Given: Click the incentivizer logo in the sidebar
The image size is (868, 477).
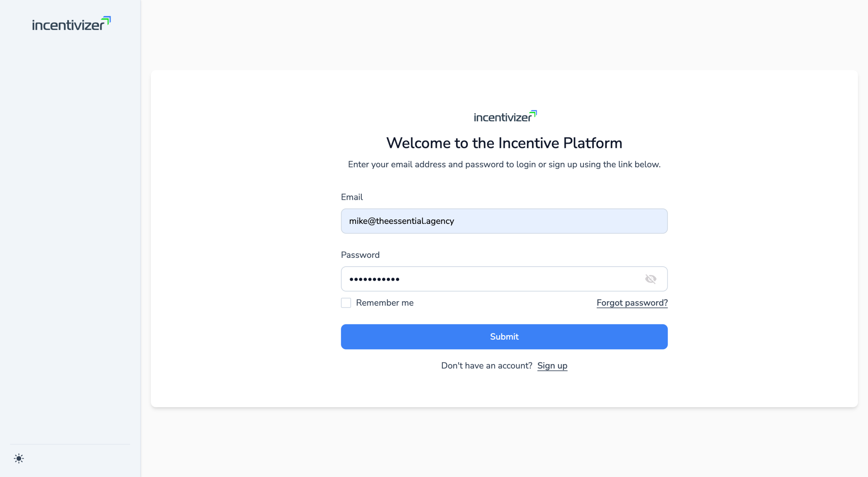Looking at the screenshot, I should [71, 24].
